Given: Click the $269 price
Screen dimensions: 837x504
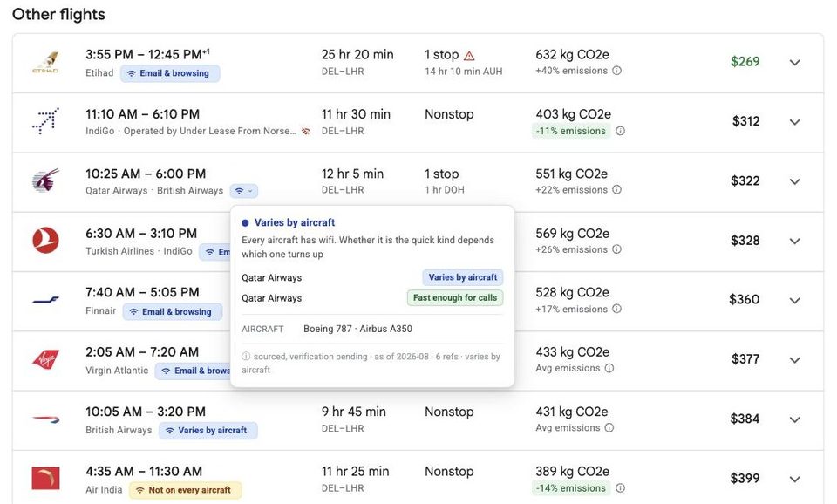Looking at the screenshot, I should [x=745, y=61].
